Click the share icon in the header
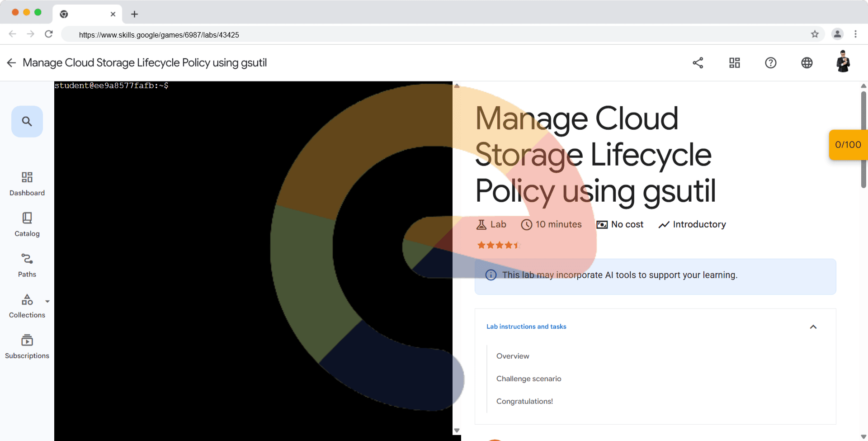Viewport: 868px width, 441px height. click(698, 63)
